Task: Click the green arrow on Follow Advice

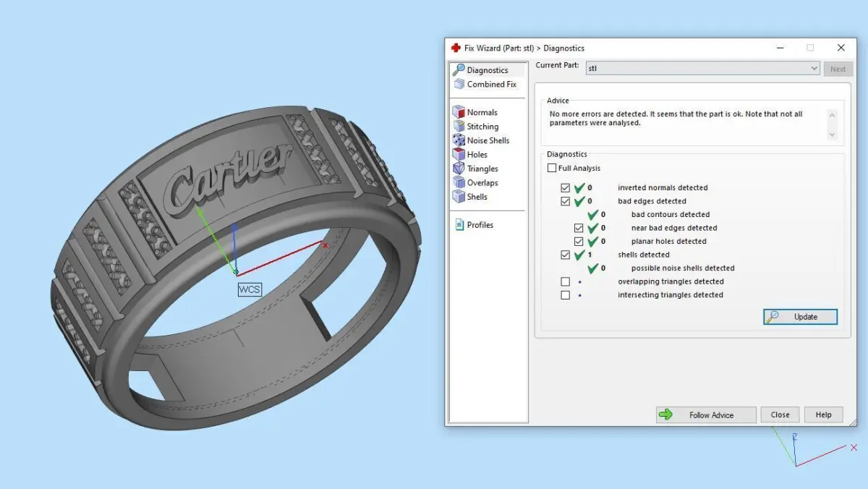Action: tap(666, 414)
